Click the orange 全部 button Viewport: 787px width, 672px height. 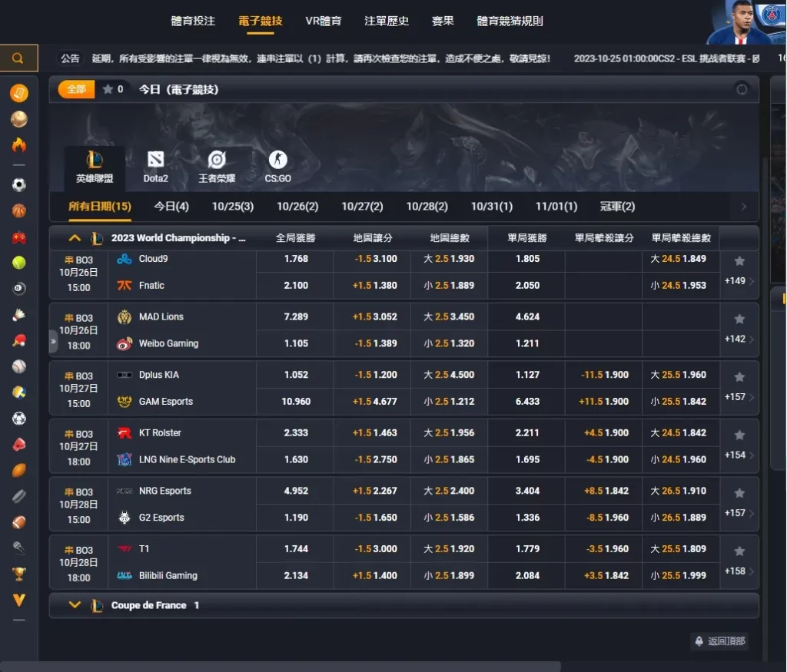coord(75,89)
